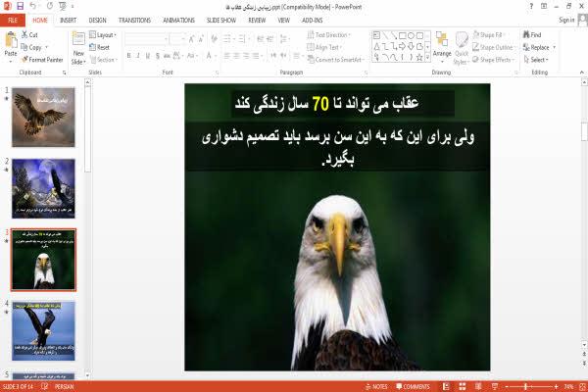This screenshot has width=588, height=392.
Task: Select the star shape in shapes gallery
Action: point(419,58)
